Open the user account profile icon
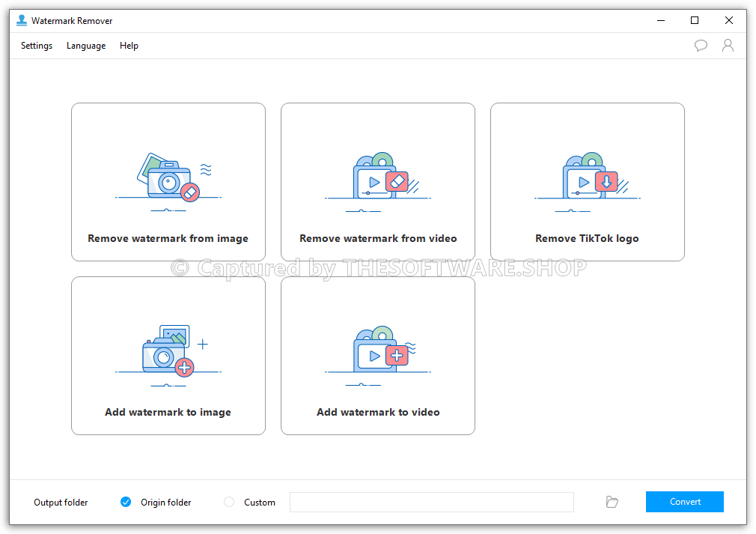 click(x=728, y=46)
